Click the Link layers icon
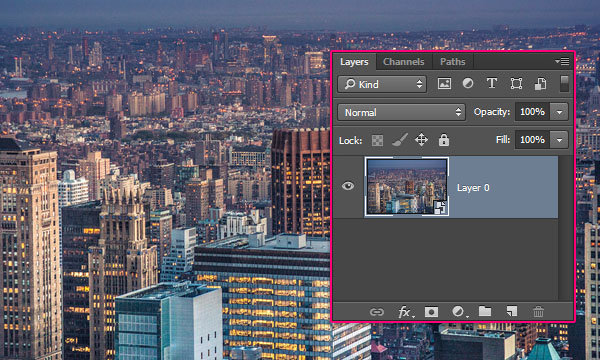Screen dimensions: 600x360 (377, 312)
